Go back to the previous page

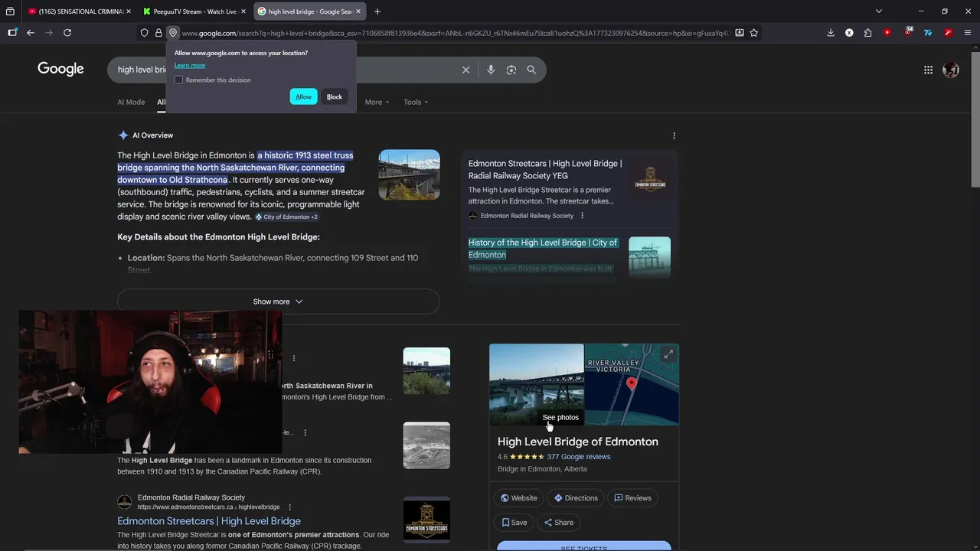[x=31, y=33]
